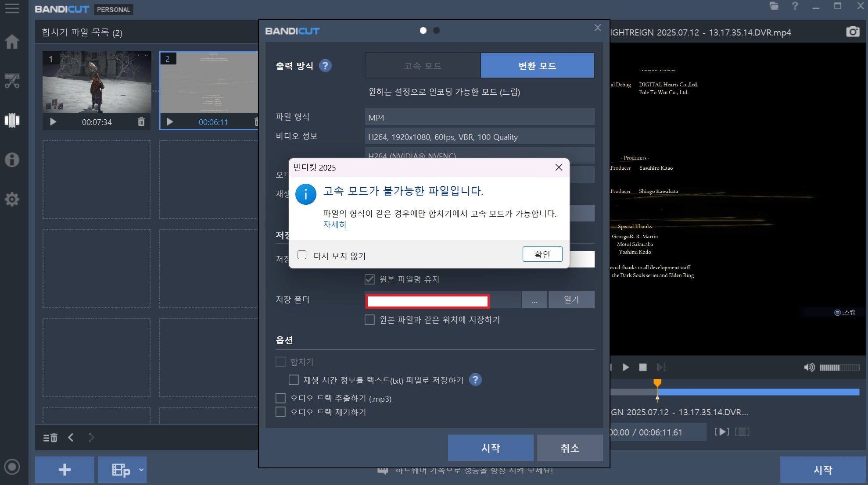Check 원본 파일과 같은 위치에 저장하기

pyautogui.click(x=369, y=320)
